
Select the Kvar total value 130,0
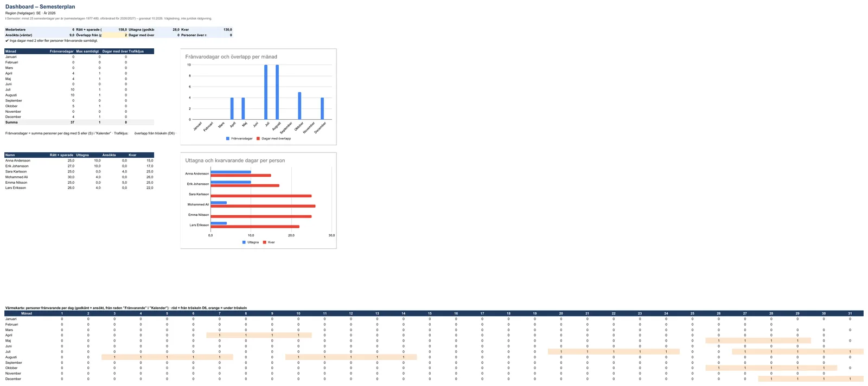point(228,30)
